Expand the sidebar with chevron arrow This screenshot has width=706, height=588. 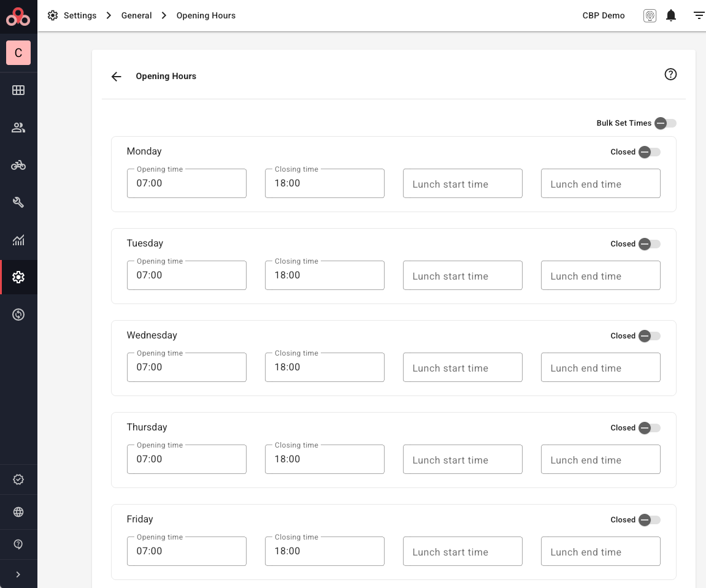point(18,575)
